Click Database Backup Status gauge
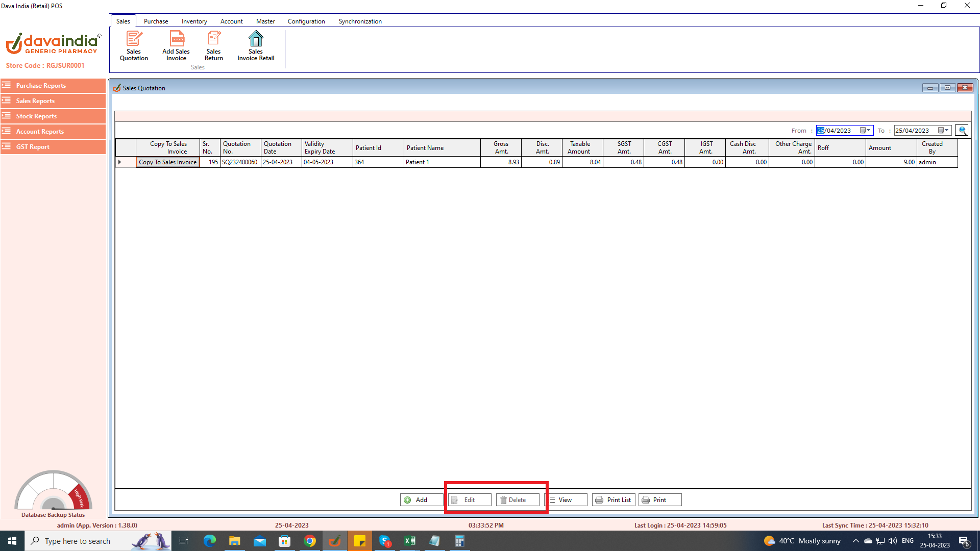 [53, 492]
